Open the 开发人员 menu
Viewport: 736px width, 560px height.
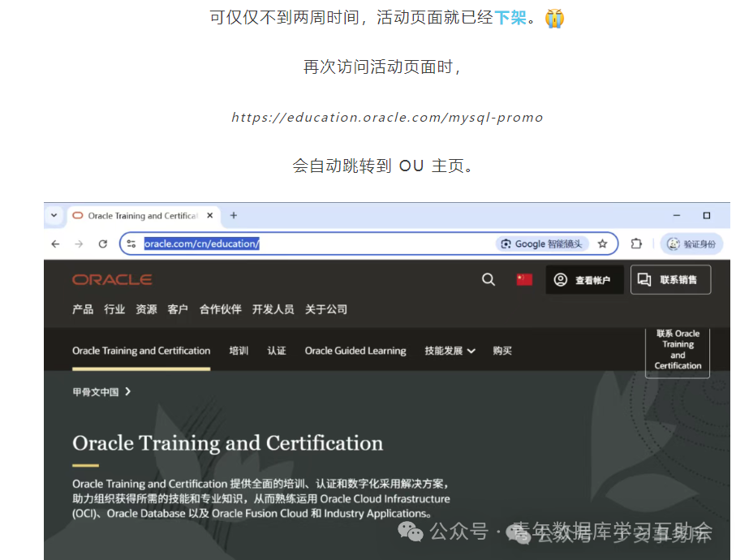point(273,309)
